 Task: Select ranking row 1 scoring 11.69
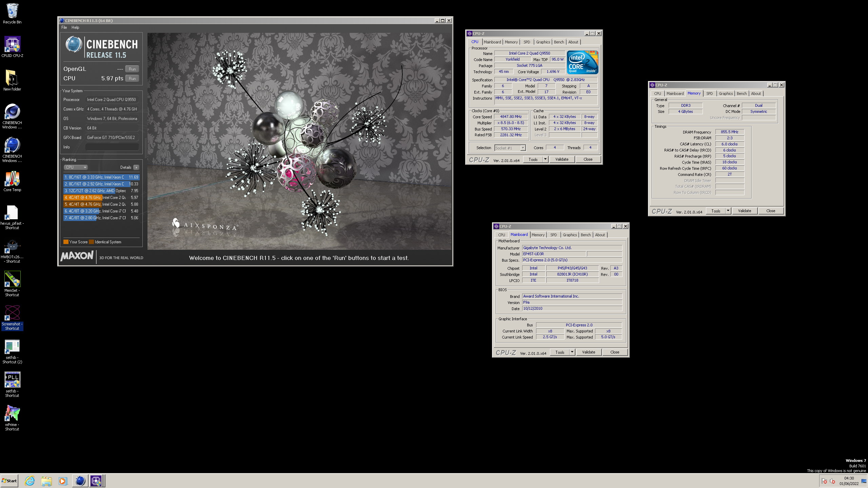[x=101, y=177]
